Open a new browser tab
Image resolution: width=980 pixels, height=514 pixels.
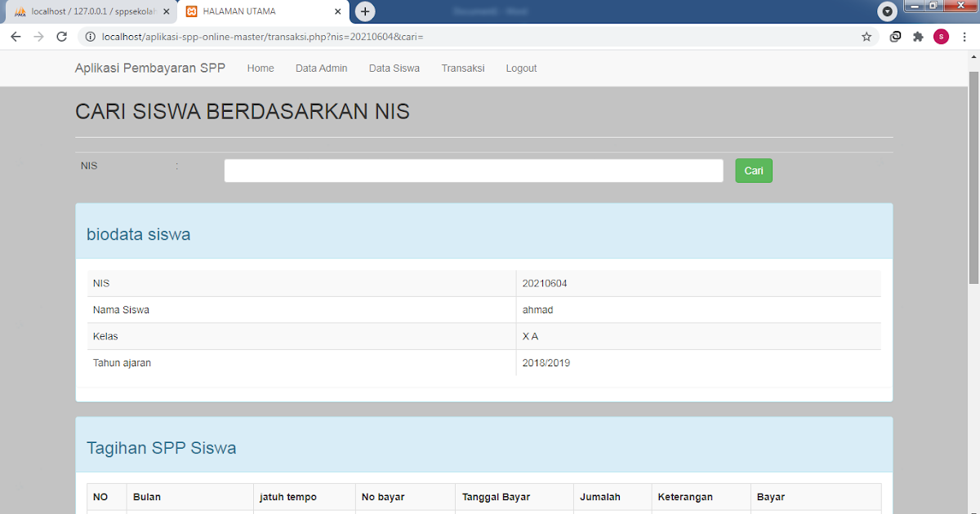(364, 11)
